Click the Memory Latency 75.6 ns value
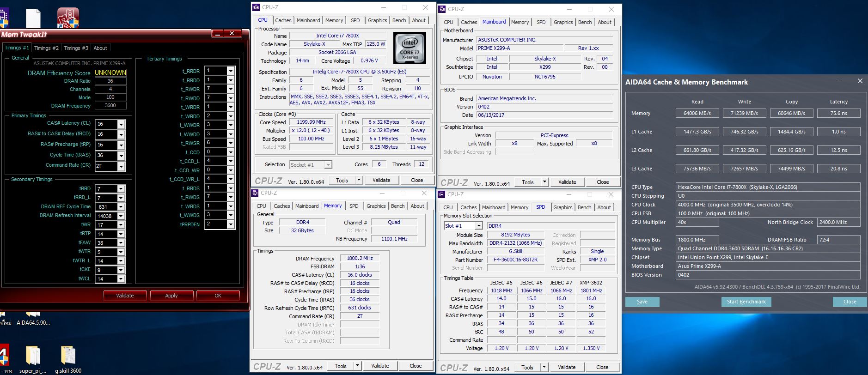 point(838,113)
